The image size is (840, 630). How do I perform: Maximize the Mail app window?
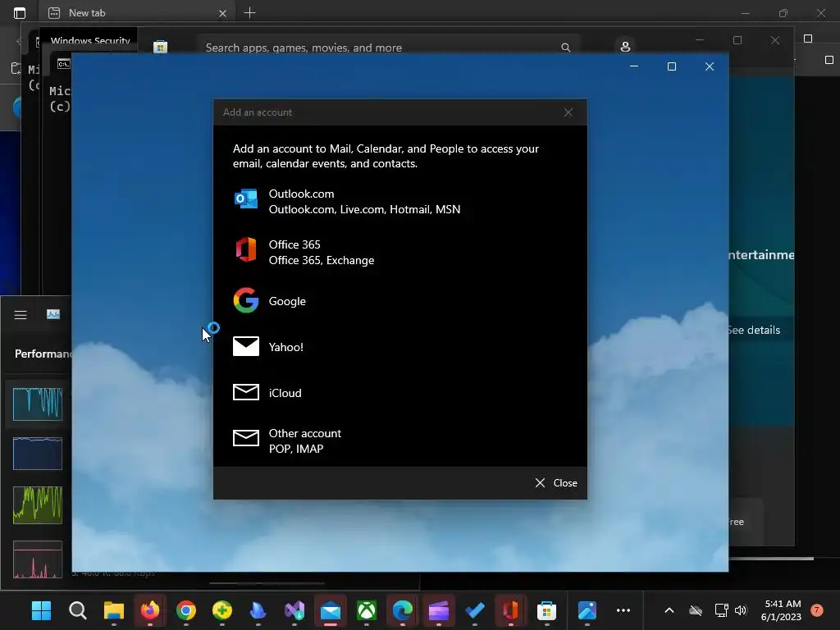pos(671,66)
